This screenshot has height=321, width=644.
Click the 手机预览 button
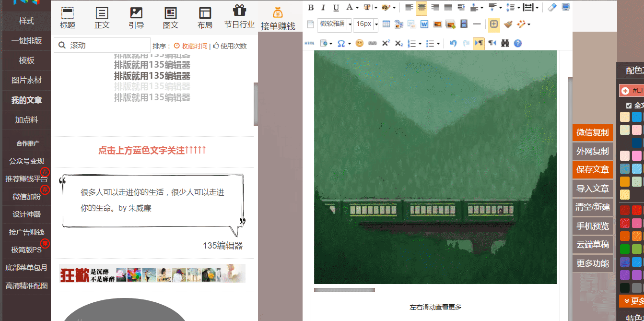pyautogui.click(x=592, y=226)
